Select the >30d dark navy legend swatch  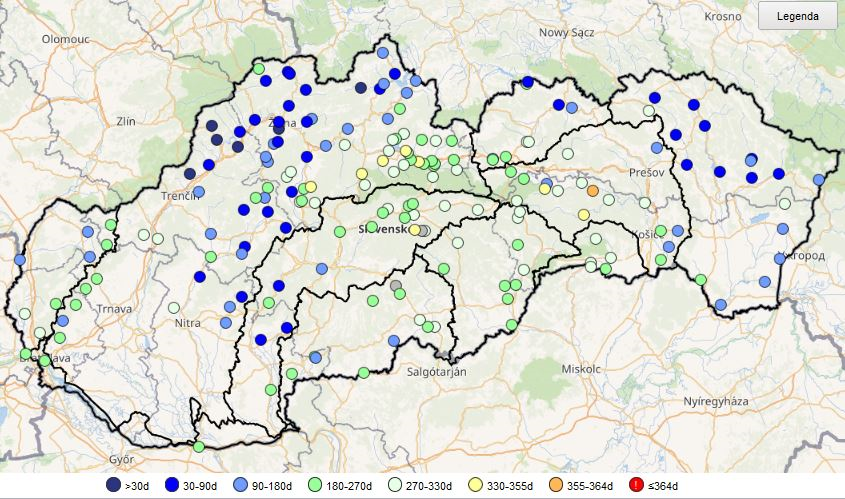113,486
